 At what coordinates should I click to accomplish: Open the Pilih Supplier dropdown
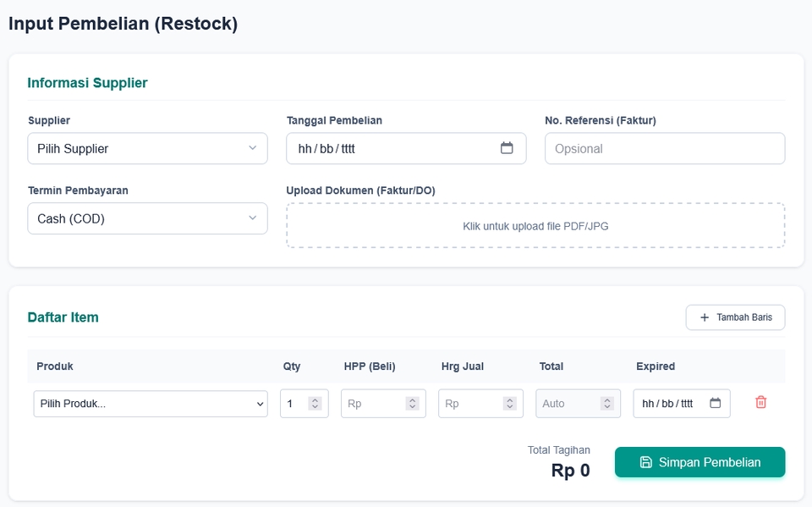coord(147,148)
